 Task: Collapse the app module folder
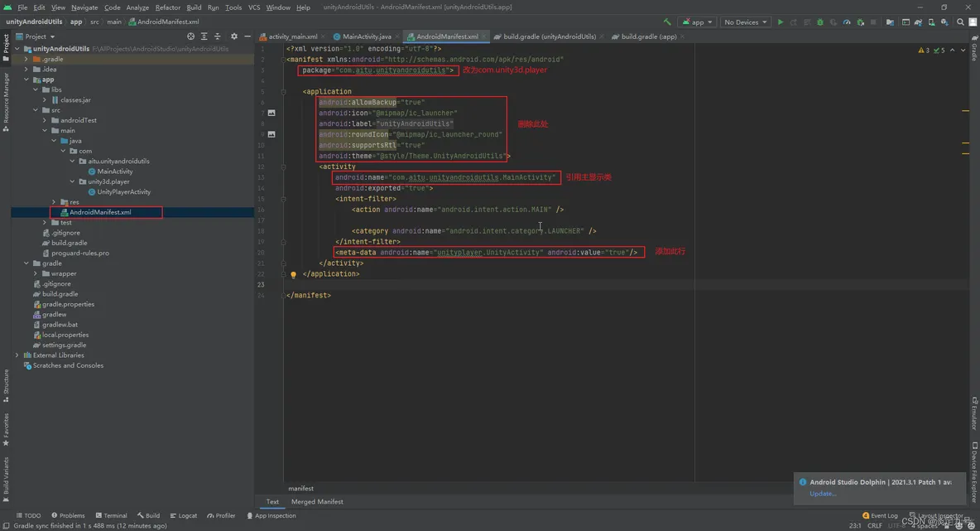click(26, 80)
